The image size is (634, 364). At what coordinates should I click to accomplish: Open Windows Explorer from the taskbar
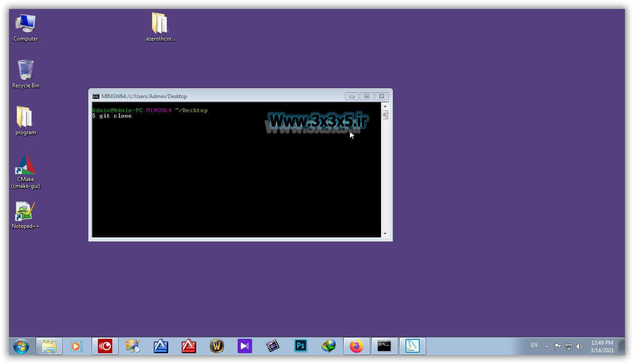coord(49,346)
